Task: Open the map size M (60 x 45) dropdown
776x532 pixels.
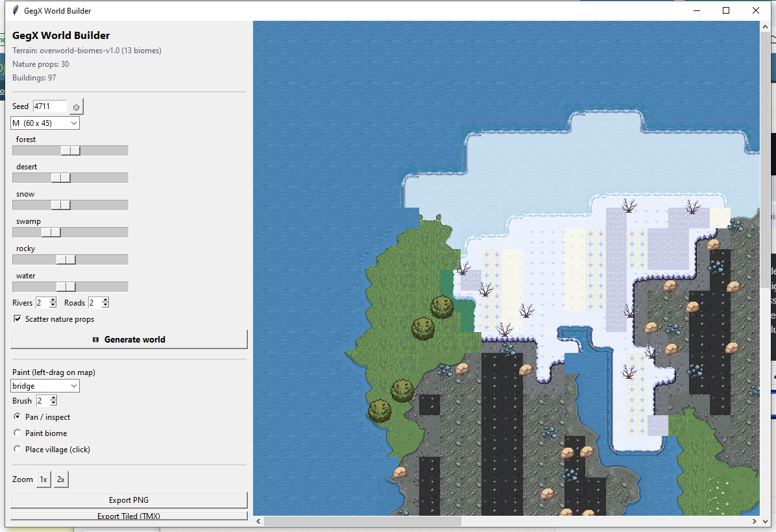Action: [x=45, y=123]
